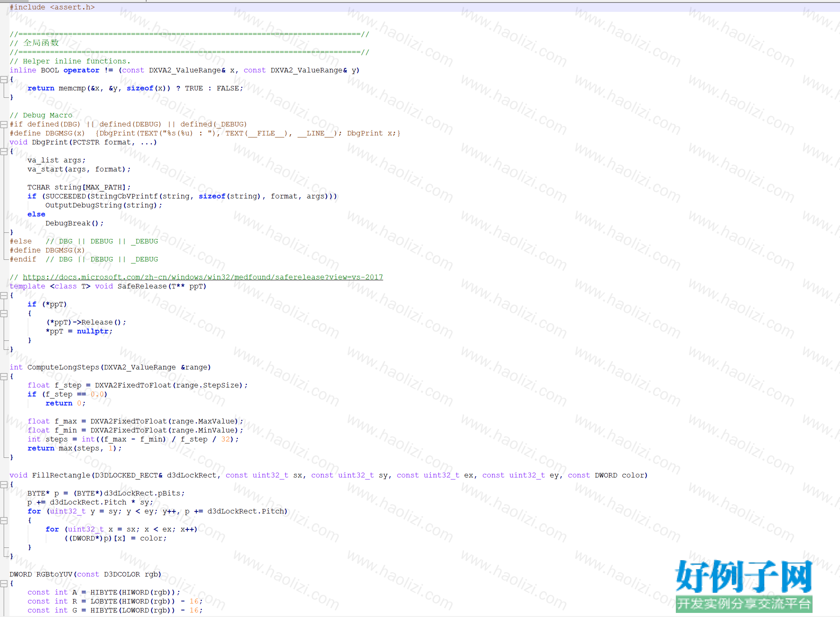Viewport: 840px width, 617px height.
Task: Open the docs.microsoft.com saferelease link
Action: [x=203, y=277]
